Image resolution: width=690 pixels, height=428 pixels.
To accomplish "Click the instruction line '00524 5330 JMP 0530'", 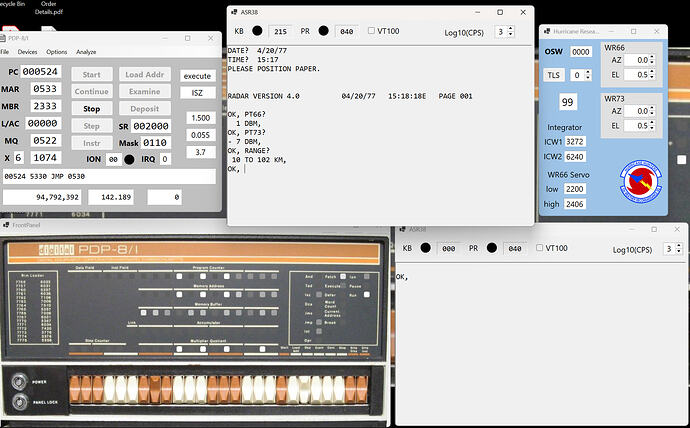I will (109, 176).
